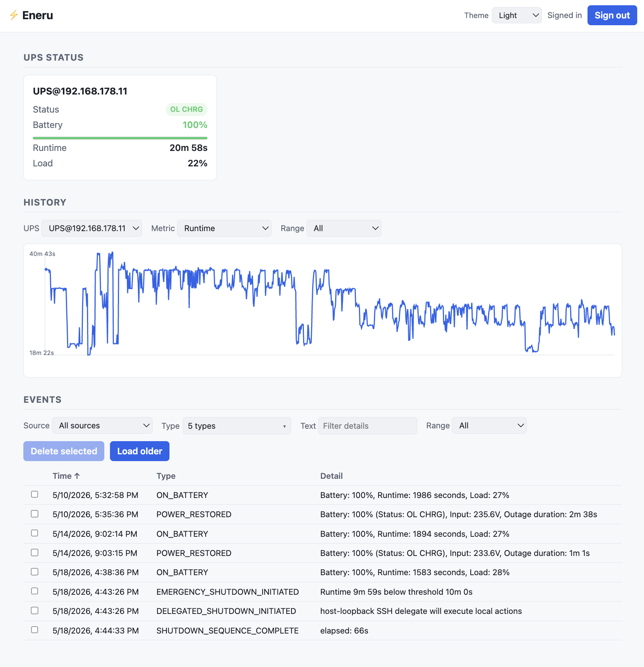The width and height of the screenshot is (644, 667).
Task: Click the 'Runtime: 1583 seconds' detail row
Action: [x=415, y=572]
